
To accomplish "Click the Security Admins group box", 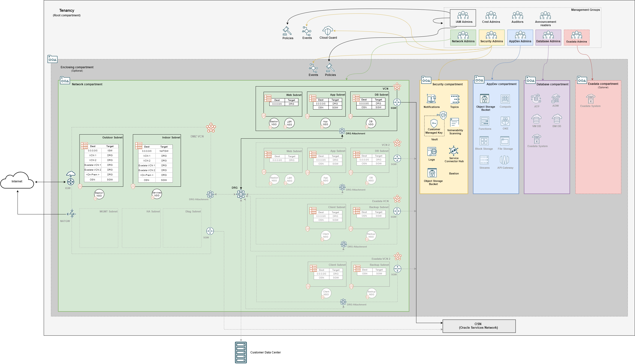I will tap(491, 37).
